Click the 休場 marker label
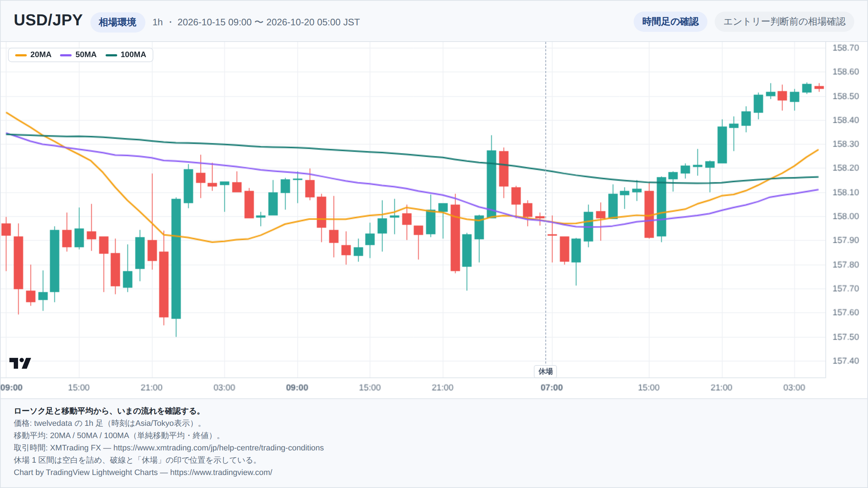The width and height of the screenshot is (868, 488). [x=545, y=371]
